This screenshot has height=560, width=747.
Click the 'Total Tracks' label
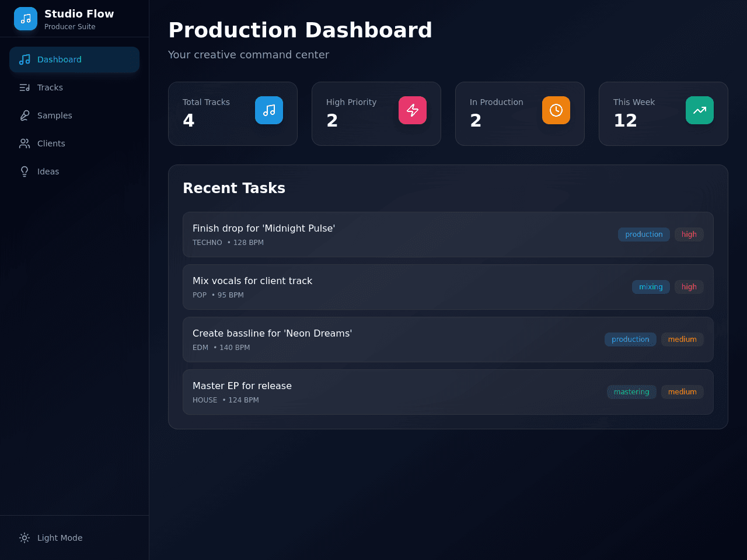tap(206, 102)
